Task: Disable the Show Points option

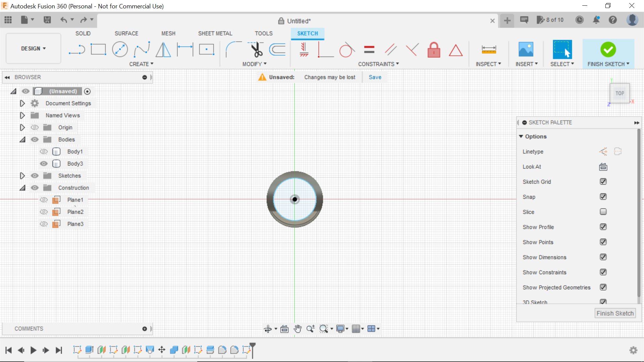Action: [x=603, y=242]
